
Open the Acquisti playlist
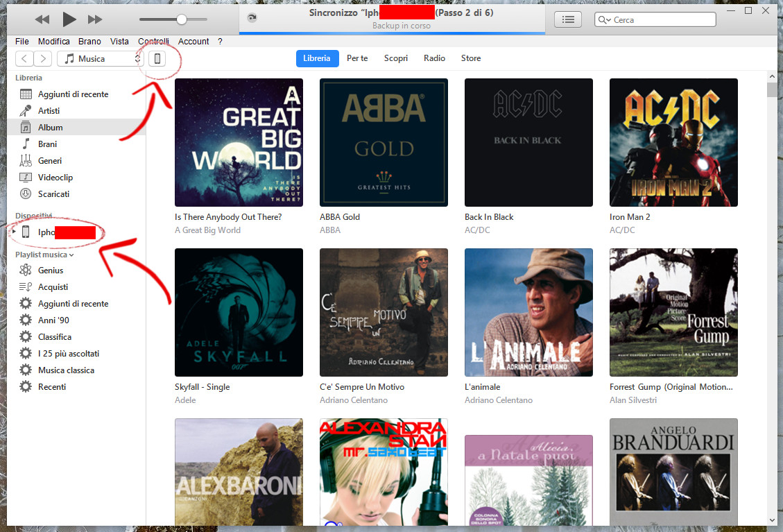[x=76, y=287]
